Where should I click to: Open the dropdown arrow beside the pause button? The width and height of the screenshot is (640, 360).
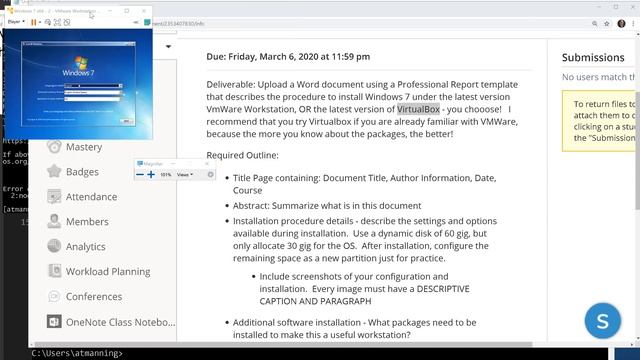point(40,22)
